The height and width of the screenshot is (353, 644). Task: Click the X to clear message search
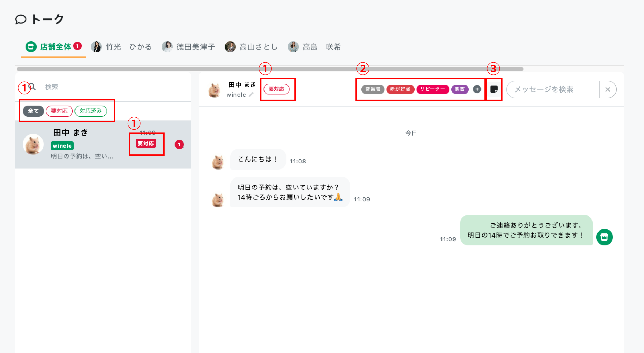tap(608, 89)
